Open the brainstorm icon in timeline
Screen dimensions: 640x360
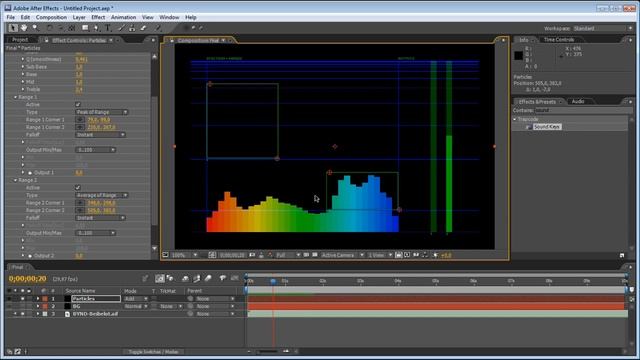tap(223, 278)
